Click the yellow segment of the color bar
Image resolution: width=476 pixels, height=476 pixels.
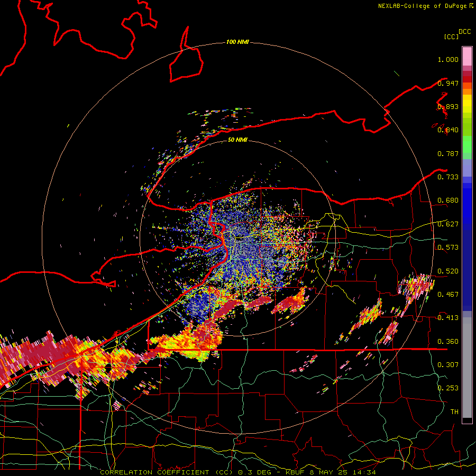point(467,104)
